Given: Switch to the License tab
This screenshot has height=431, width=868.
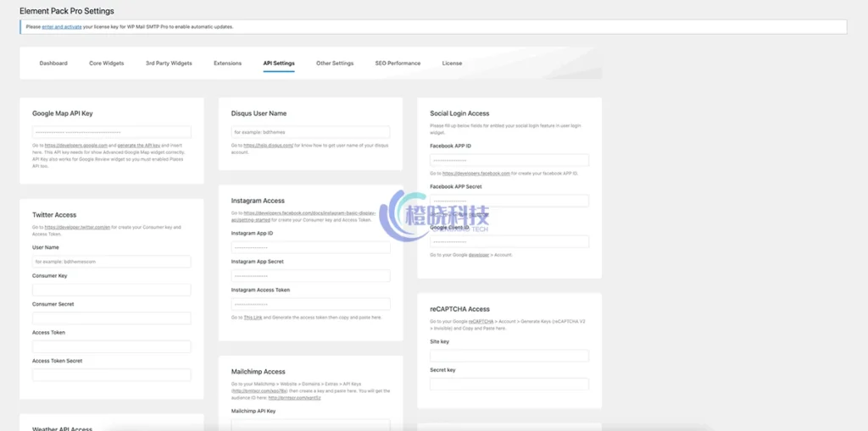Looking at the screenshot, I should [452, 64].
